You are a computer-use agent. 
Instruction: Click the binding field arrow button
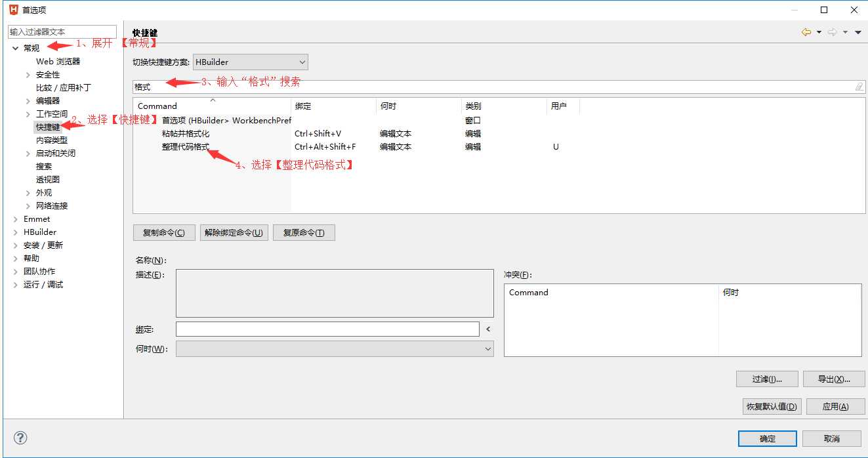point(488,329)
